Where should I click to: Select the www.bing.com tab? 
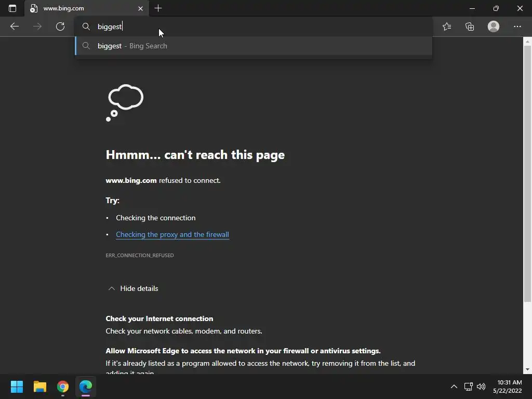point(87,8)
